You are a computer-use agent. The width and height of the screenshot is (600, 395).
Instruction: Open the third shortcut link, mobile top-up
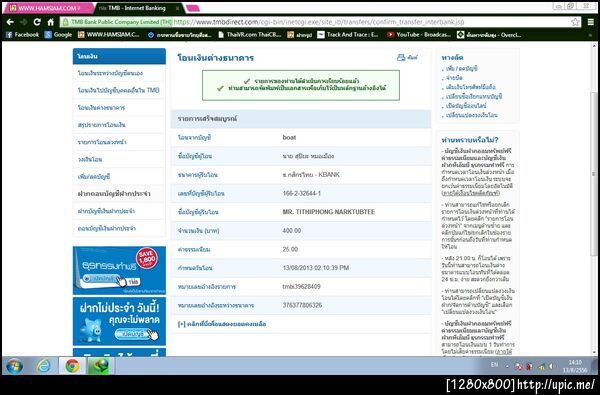[x=470, y=87]
